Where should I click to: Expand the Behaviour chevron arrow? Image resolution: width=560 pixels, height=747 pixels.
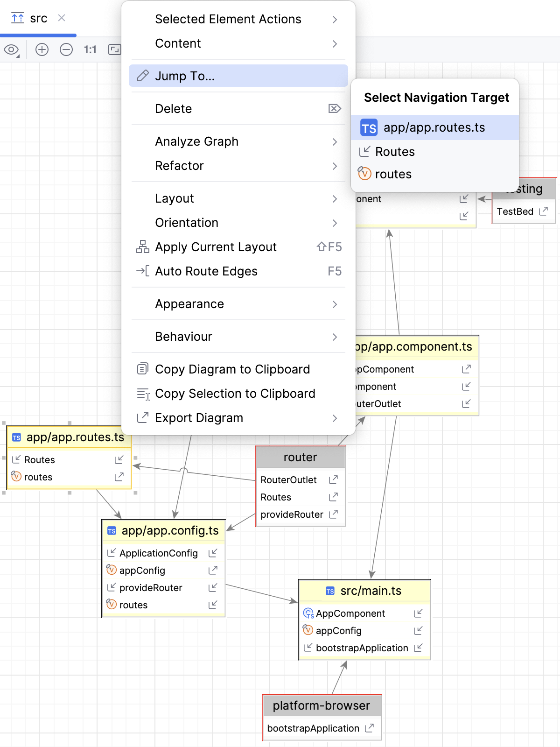coord(335,337)
